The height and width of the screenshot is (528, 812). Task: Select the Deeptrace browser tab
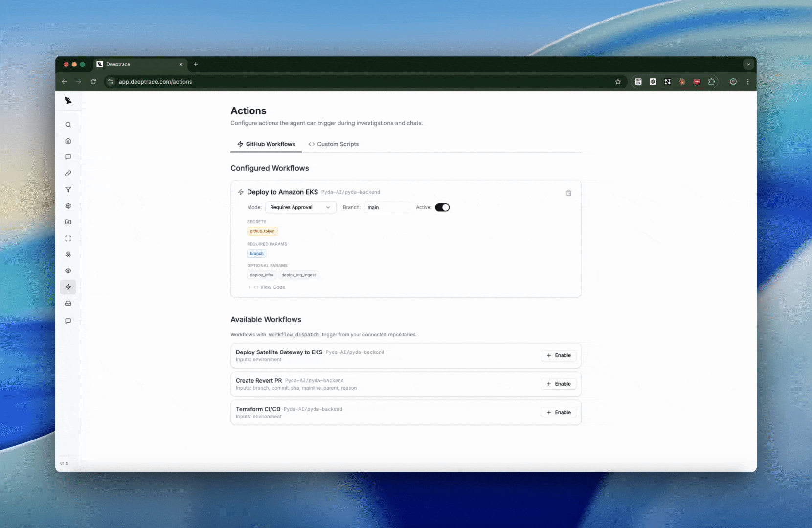[139, 64]
